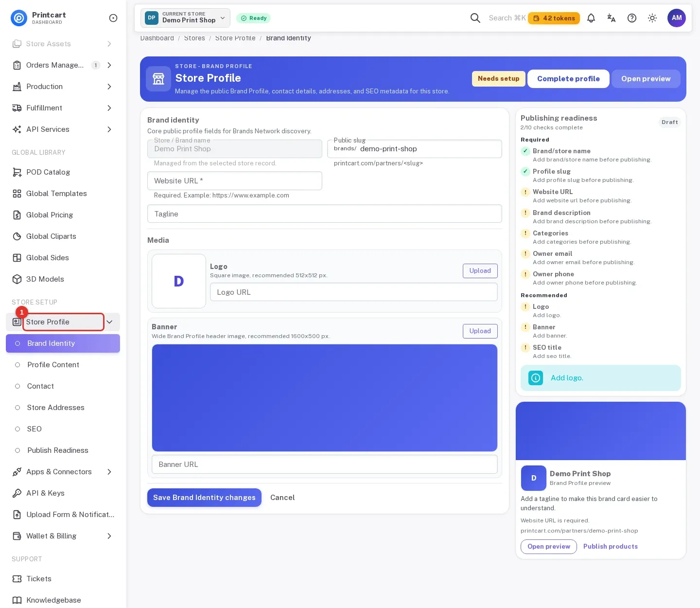Open the language translation icon
Image resolution: width=700 pixels, height=608 pixels.
tap(612, 18)
